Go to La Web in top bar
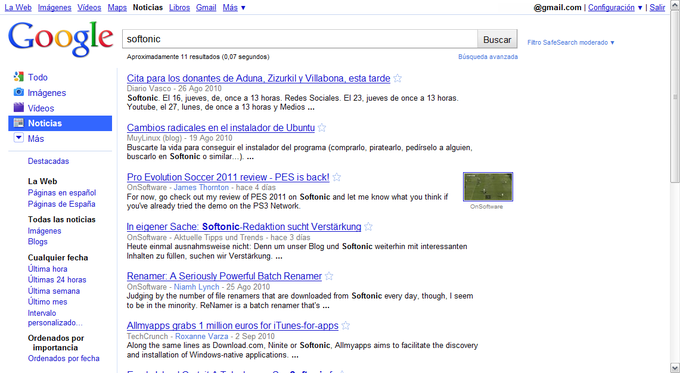The image size is (680, 373). pos(18,7)
